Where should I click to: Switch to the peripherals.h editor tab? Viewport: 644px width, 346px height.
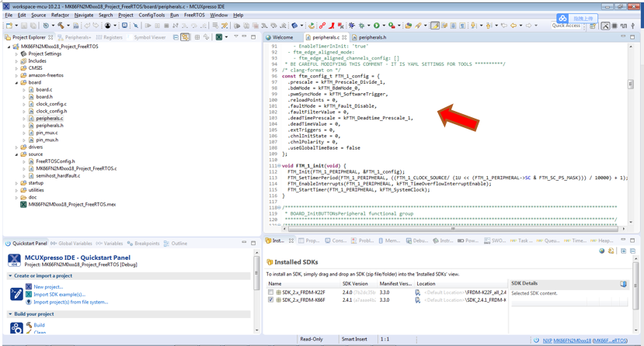(x=372, y=37)
